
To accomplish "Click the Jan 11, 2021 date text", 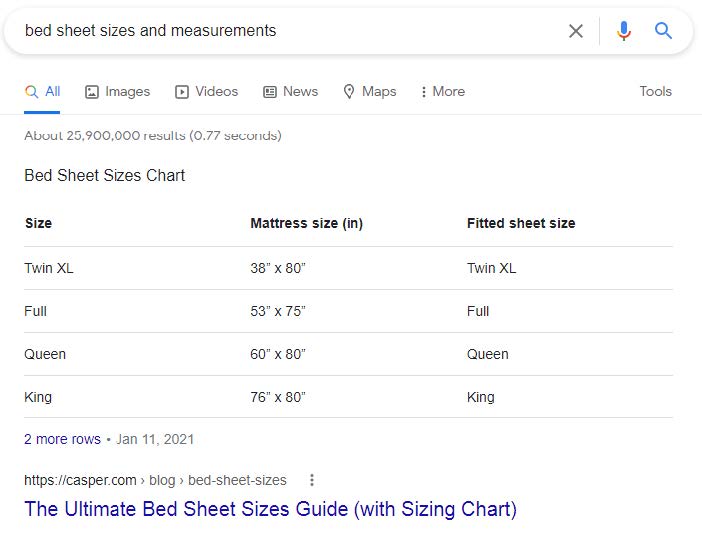I will pyautogui.click(x=155, y=439).
